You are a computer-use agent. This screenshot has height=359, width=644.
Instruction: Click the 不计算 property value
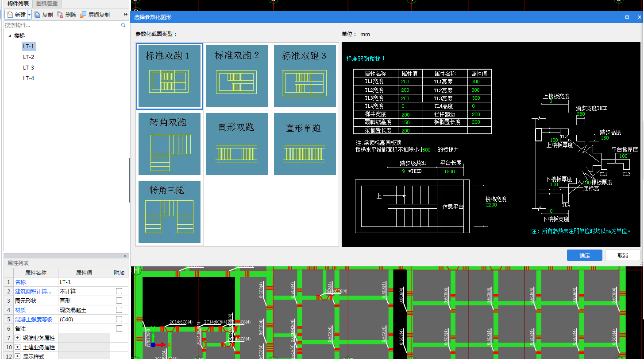pyautogui.click(x=84, y=291)
